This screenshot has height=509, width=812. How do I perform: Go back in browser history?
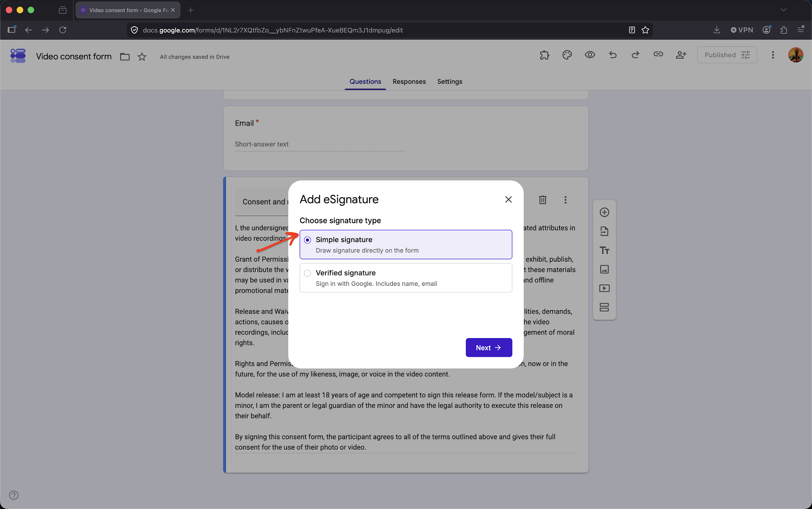click(x=29, y=30)
